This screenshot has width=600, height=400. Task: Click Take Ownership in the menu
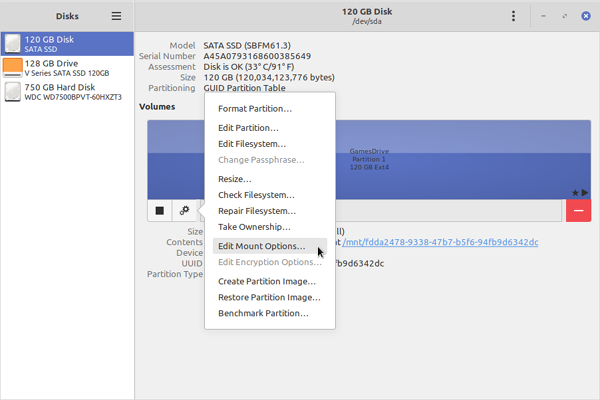click(x=254, y=227)
